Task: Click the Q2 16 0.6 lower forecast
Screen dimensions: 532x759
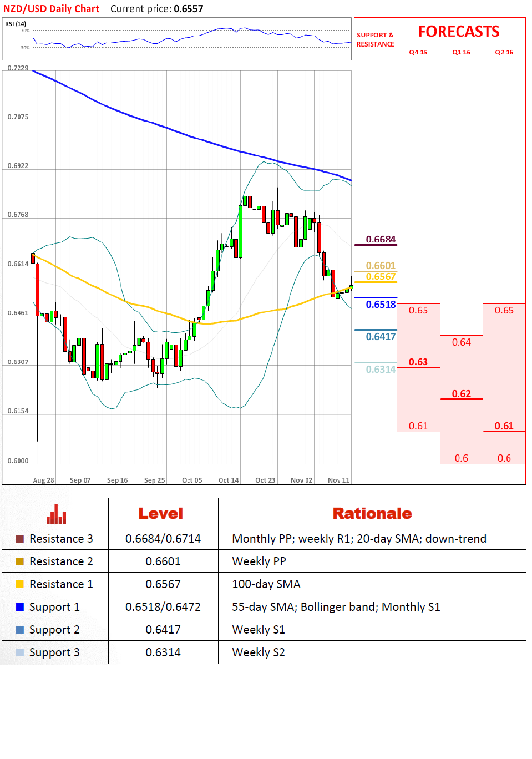Action: 504,458
